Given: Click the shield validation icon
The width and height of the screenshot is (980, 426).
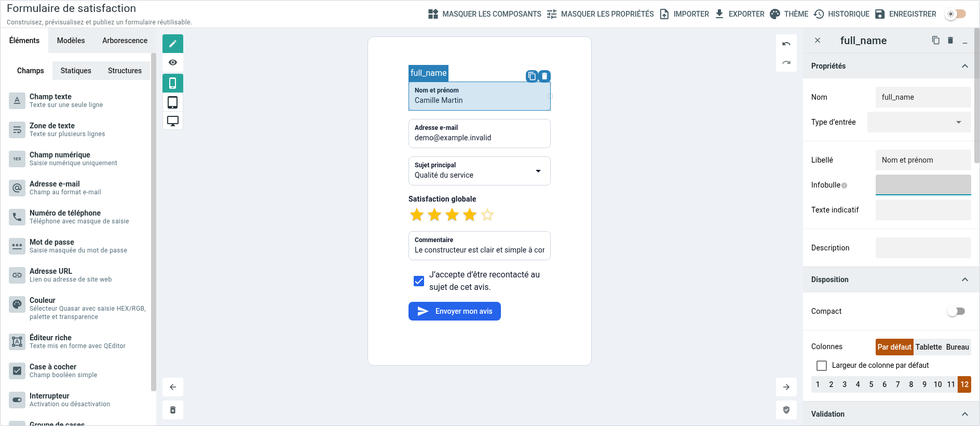Looking at the screenshot, I should point(786,410).
